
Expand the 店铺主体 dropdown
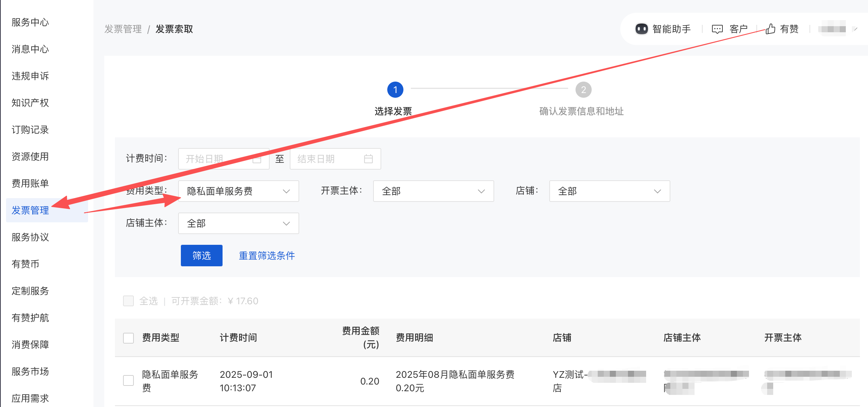coord(238,223)
